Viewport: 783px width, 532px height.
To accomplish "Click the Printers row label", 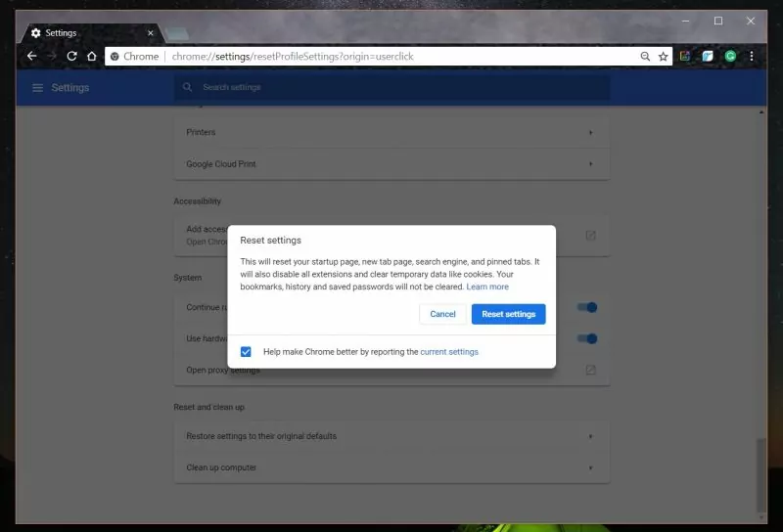I will pyautogui.click(x=201, y=132).
